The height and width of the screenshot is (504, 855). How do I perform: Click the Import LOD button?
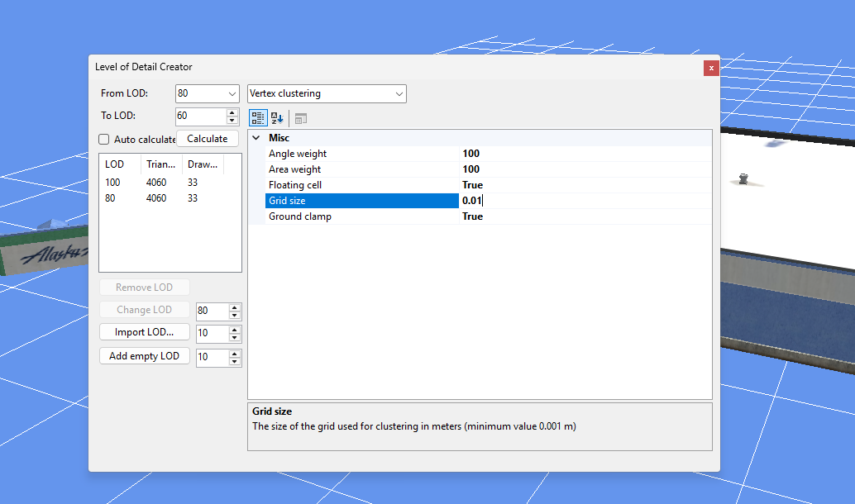pyautogui.click(x=144, y=331)
